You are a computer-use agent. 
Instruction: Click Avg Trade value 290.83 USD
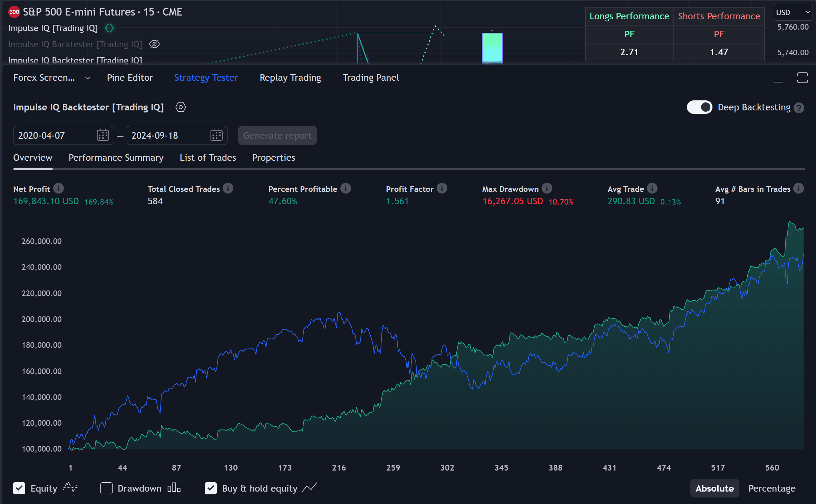pyautogui.click(x=631, y=201)
